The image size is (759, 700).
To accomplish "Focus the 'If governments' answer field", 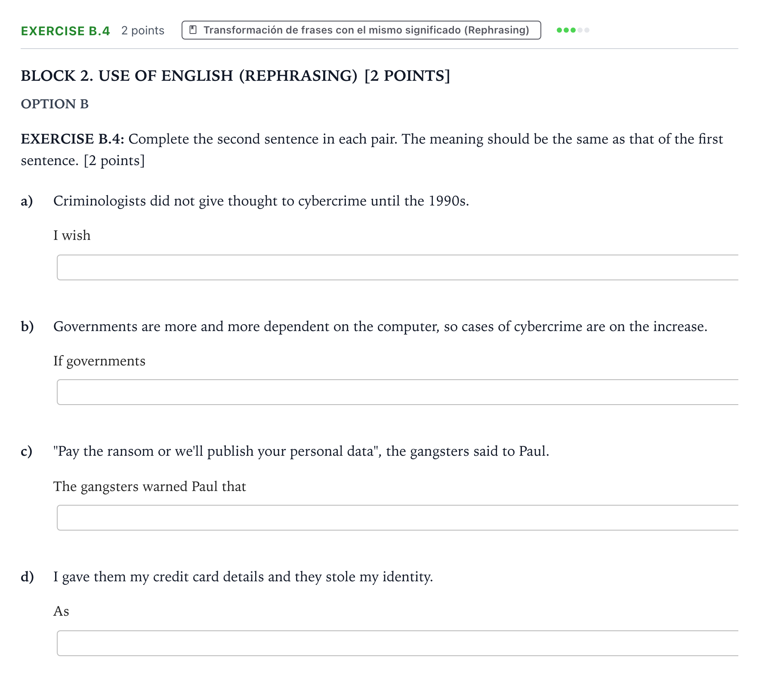I will click(398, 392).
